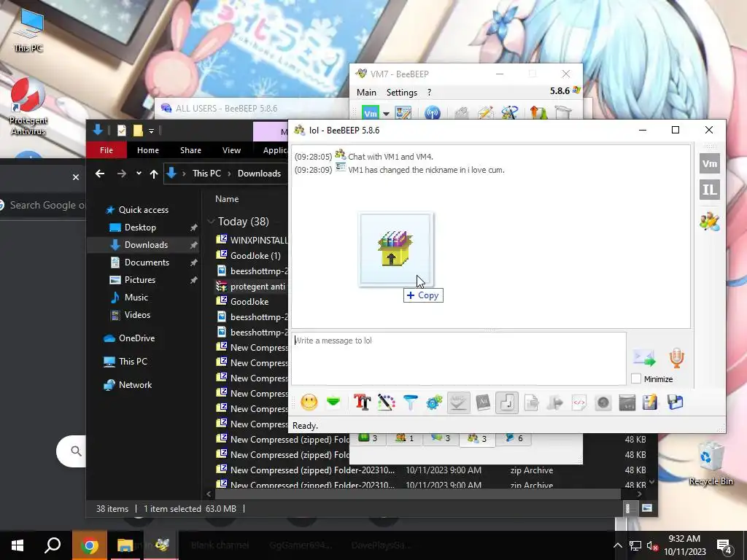Click the blue broadcast antenna icon

coord(432,113)
